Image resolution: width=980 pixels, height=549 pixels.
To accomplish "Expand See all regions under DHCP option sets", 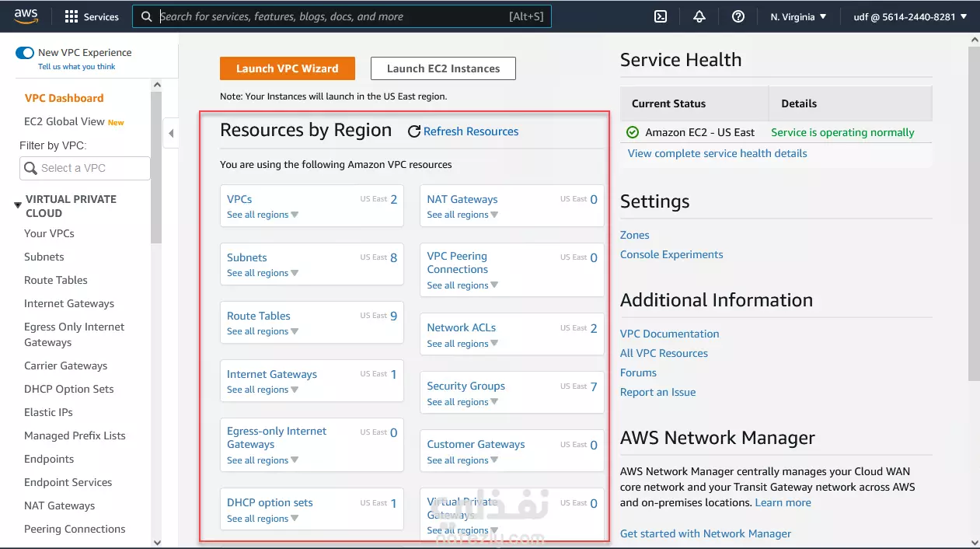I will pyautogui.click(x=263, y=519).
